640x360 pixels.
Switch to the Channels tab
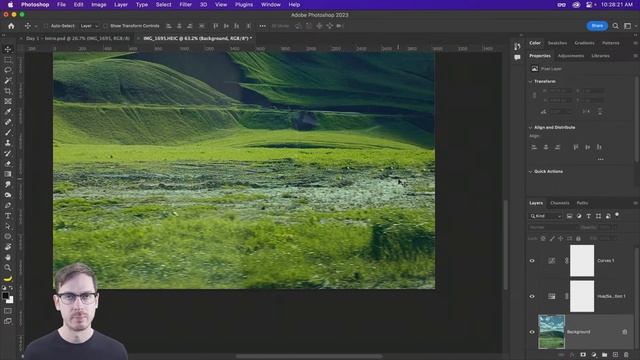(560, 203)
